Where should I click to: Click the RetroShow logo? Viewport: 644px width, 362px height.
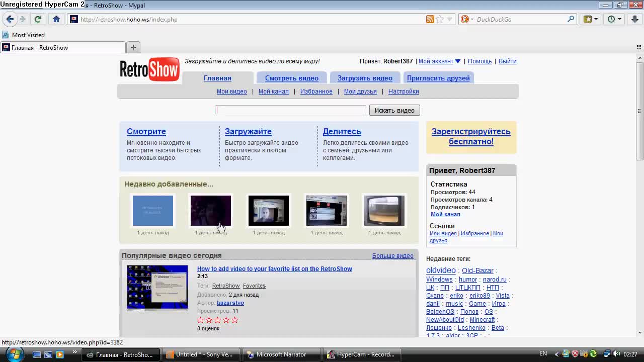click(x=149, y=69)
